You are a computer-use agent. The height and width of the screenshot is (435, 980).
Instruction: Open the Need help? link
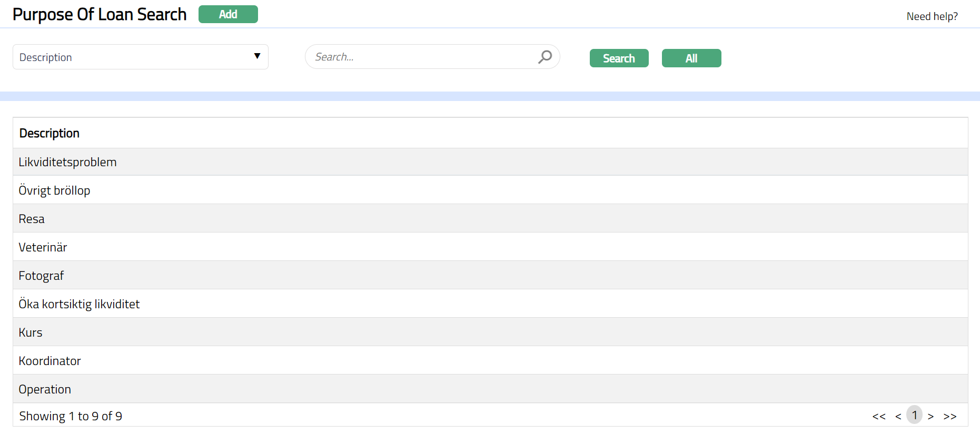932,16
